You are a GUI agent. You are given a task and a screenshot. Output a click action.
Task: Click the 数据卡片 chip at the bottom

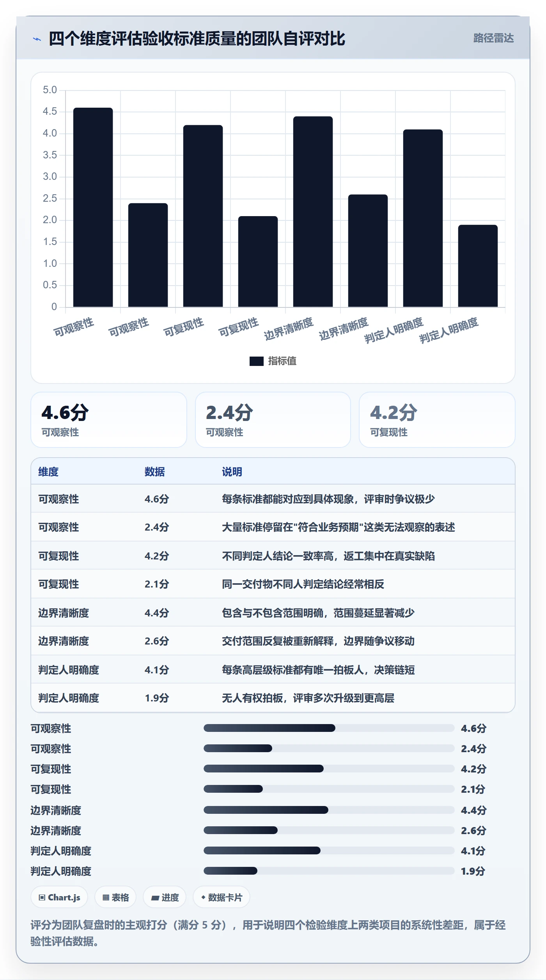[222, 897]
